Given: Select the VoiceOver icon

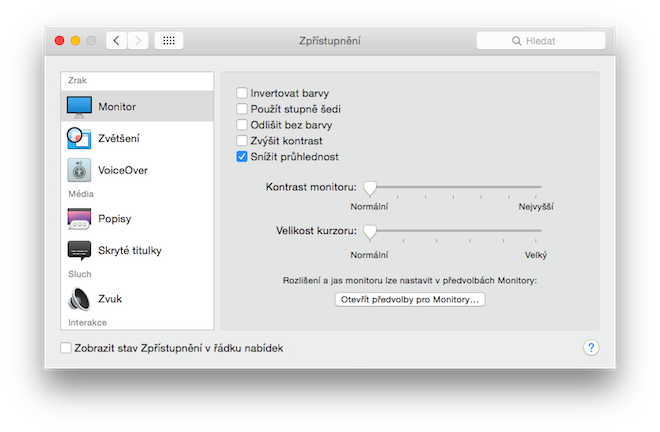Looking at the screenshot, I should click(x=80, y=170).
